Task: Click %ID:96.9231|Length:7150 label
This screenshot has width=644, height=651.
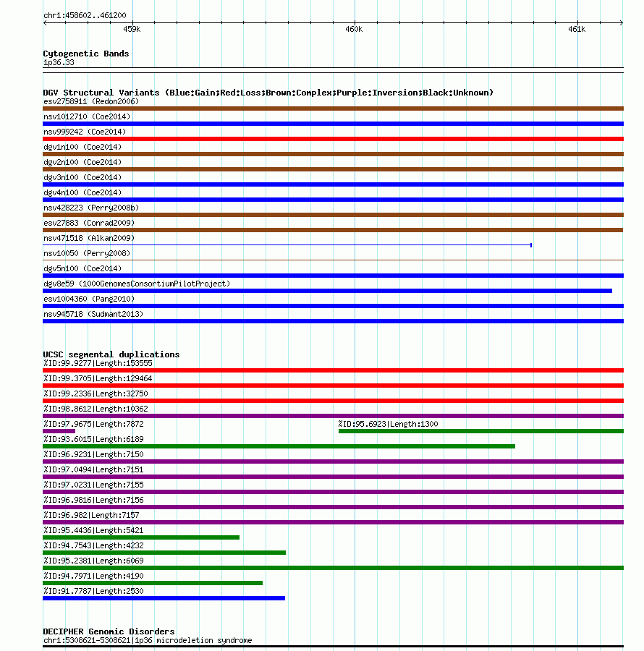Action: click(x=93, y=455)
